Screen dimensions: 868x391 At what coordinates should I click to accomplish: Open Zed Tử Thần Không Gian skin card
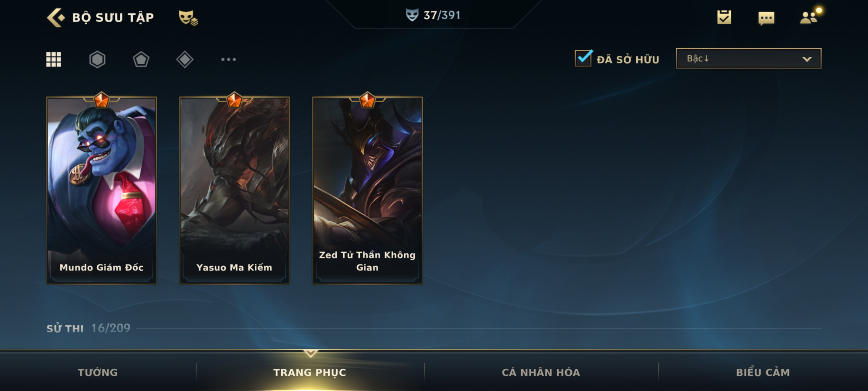pos(367,190)
